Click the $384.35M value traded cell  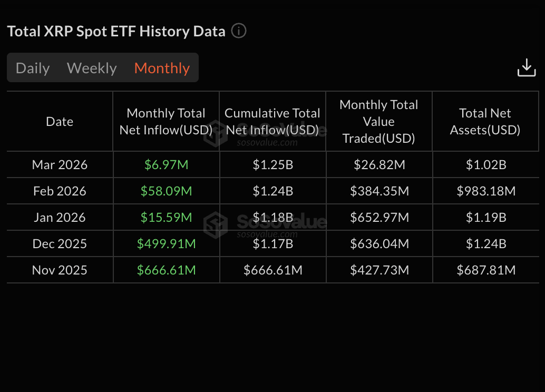point(378,191)
